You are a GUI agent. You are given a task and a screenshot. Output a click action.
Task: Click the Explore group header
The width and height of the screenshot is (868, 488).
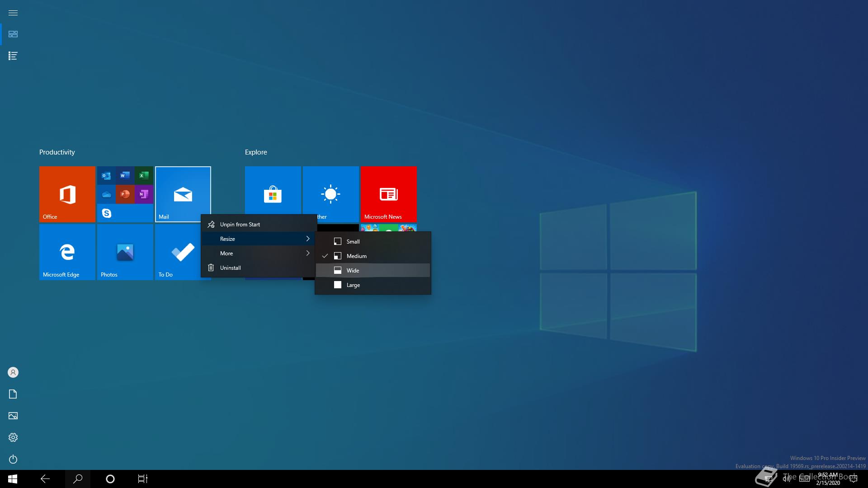point(256,152)
